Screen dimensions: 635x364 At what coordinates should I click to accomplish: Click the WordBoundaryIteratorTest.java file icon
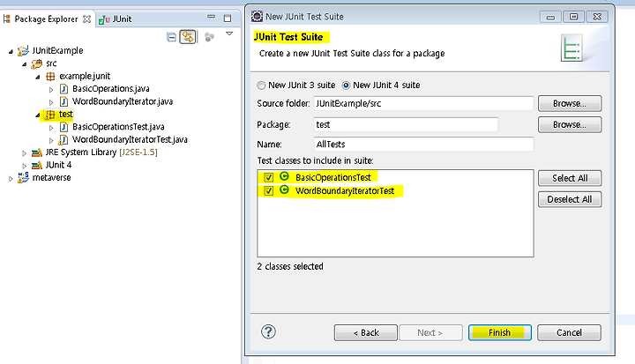(x=63, y=139)
